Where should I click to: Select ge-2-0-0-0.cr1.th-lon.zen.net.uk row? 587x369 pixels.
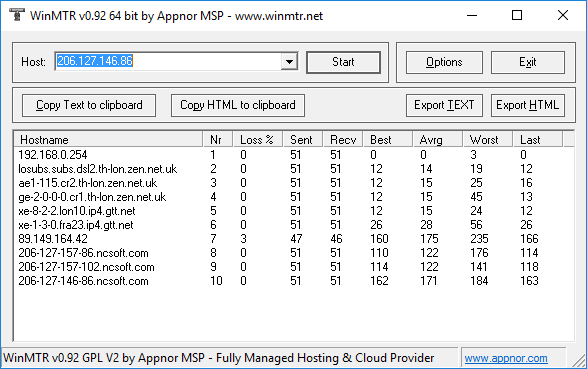[294, 197]
